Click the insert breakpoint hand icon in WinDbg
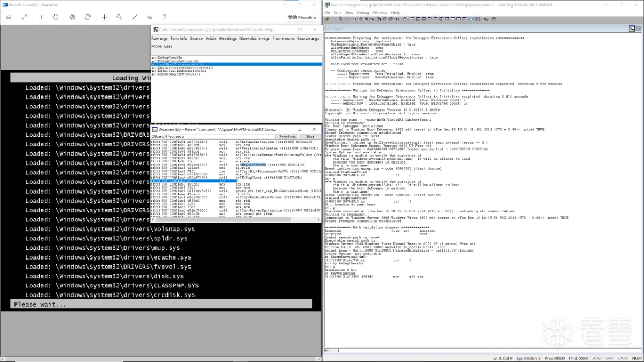644x362 pixels. pyautogui.click(x=404, y=19)
